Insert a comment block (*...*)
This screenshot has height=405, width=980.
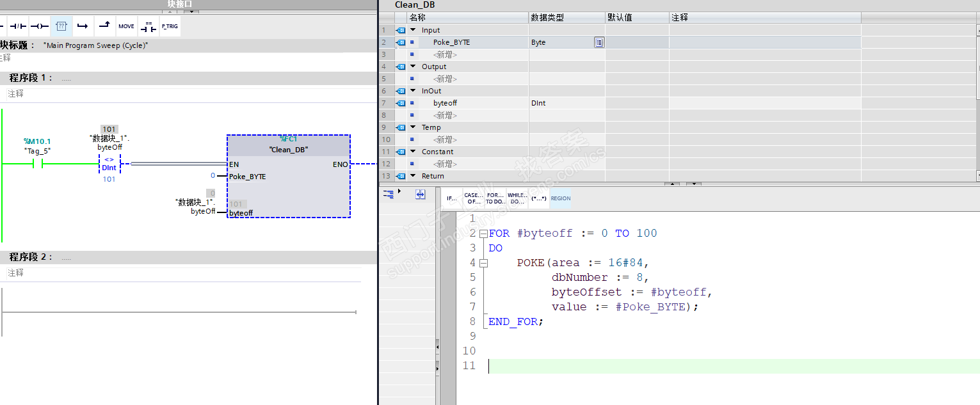click(x=538, y=198)
